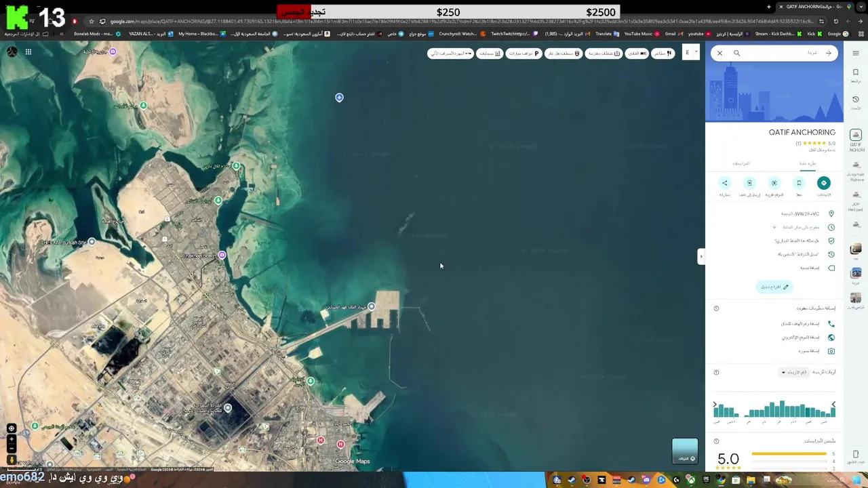The width and height of the screenshot is (868, 488).
Task: Click the review summary help question icon
Action: point(716,441)
